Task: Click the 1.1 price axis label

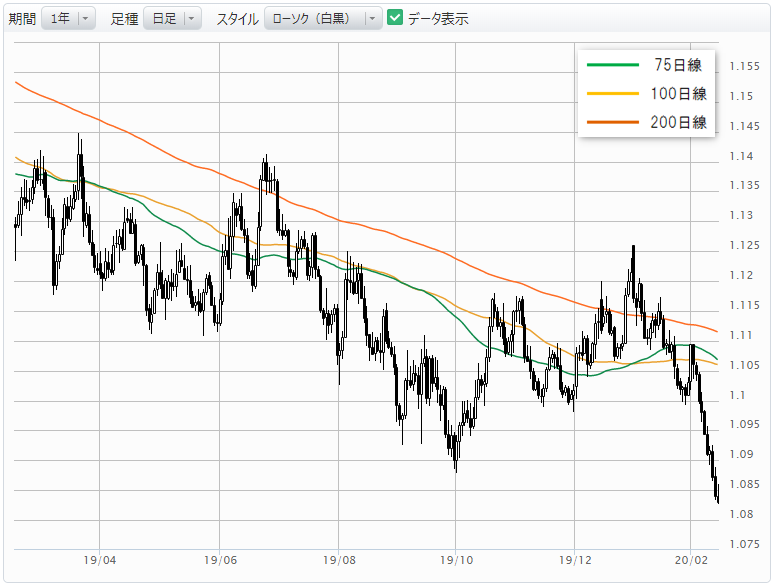Action: (738, 395)
